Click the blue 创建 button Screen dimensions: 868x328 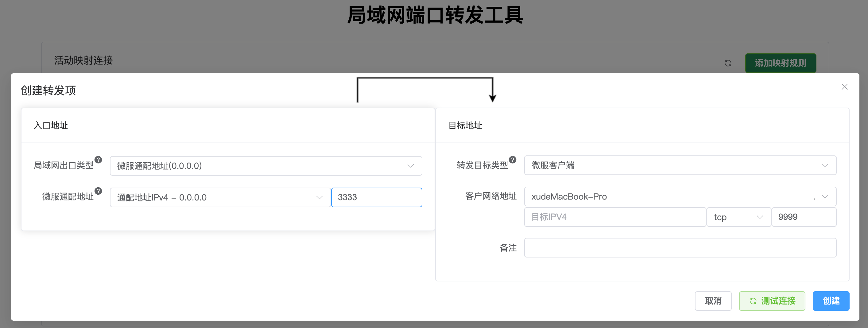(831, 301)
